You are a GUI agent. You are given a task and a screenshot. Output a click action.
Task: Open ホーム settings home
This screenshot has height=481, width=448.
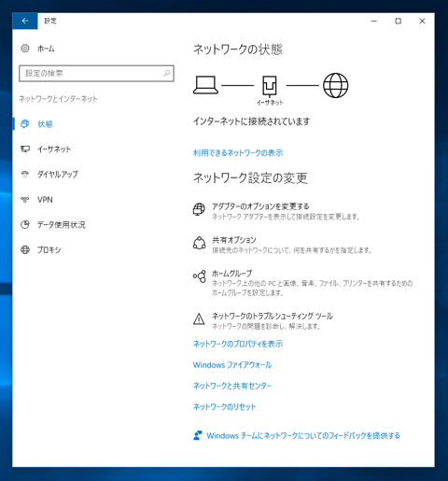[46, 49]
